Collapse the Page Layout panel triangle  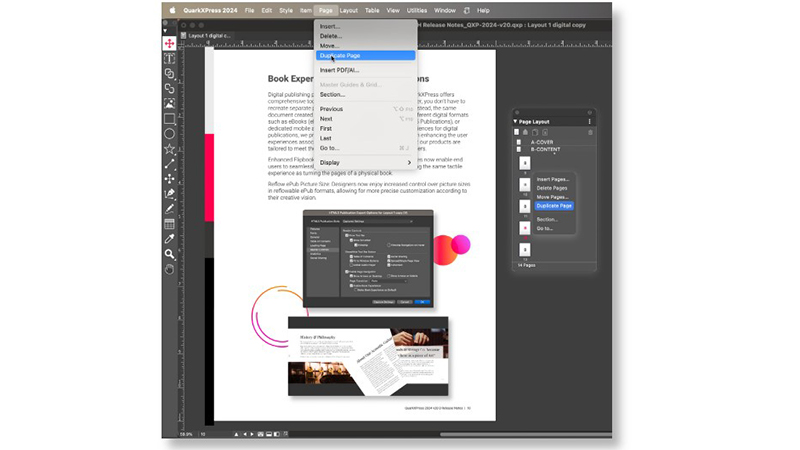[515, 121]
